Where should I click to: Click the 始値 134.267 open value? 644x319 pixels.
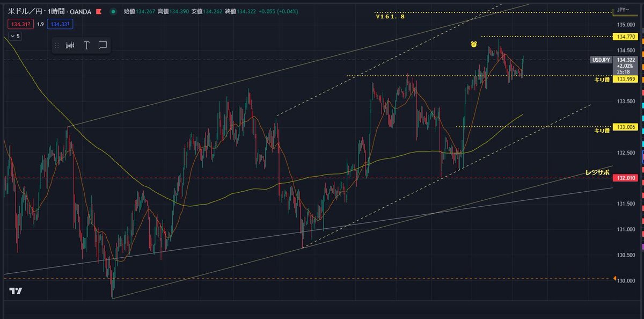pyautogui.click(x=140, y=11)
